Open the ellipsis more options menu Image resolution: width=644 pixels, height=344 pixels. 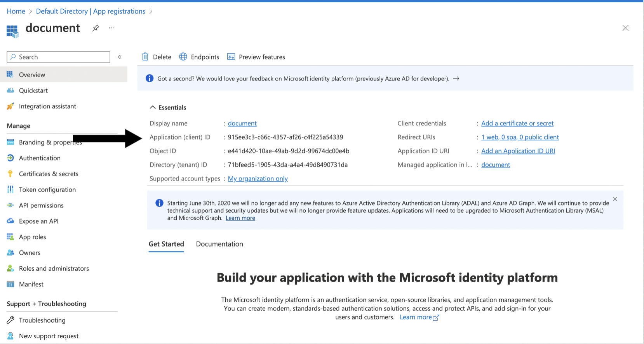pyautogui.click(x=111, y=28)
